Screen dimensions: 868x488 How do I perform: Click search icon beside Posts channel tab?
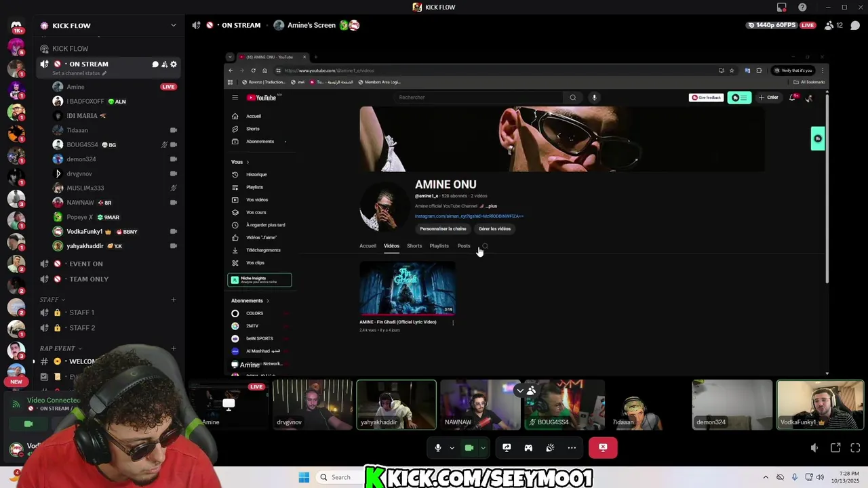click(484, 246)
